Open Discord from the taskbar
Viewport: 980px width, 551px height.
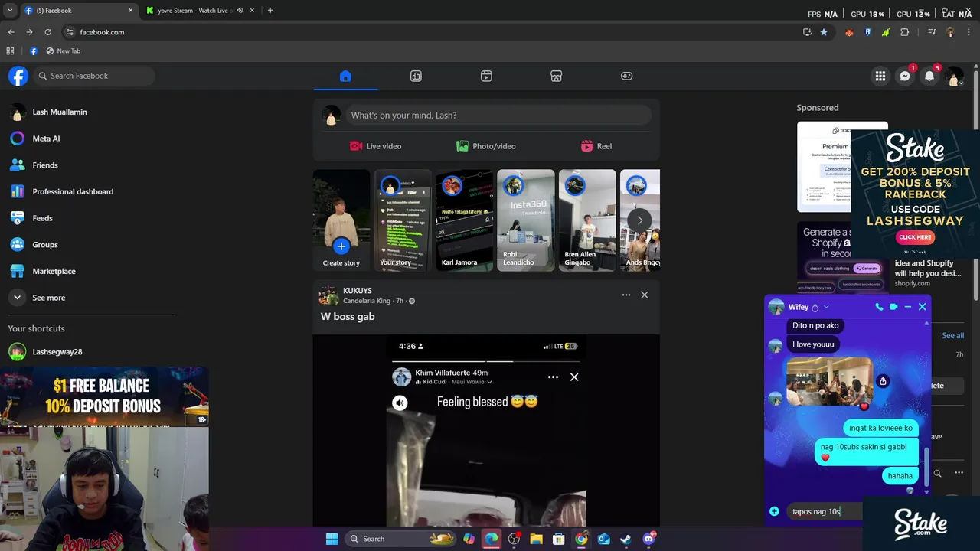pos(649,539)
